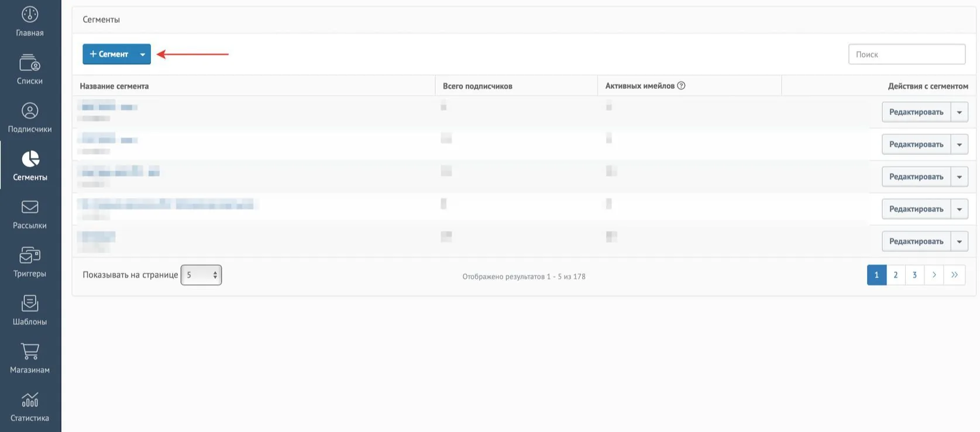Expand actions dropdown for first segment row
This screenshot has width=980, height=432.
click(960, 112)
